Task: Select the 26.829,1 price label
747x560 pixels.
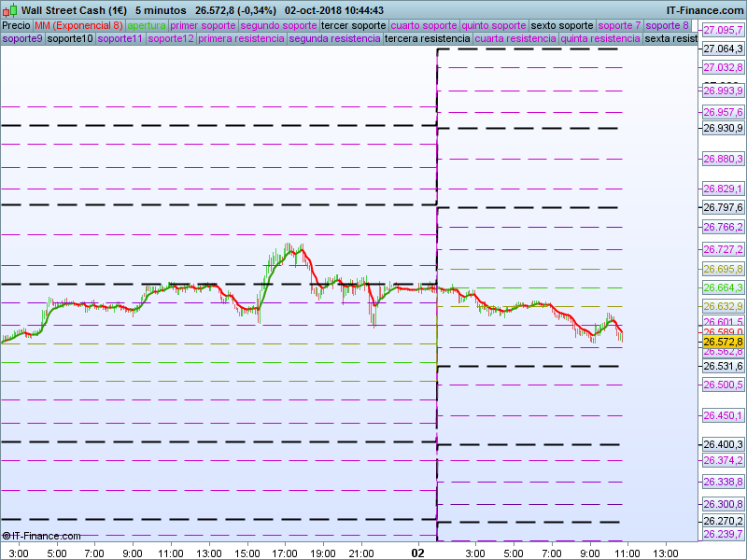Action: [x=723, y=189]
